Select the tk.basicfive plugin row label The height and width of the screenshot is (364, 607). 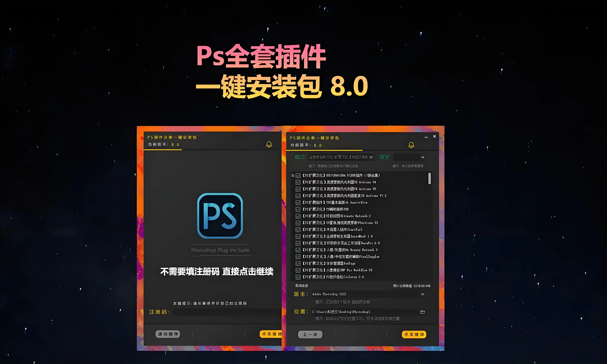click(335, 203)
